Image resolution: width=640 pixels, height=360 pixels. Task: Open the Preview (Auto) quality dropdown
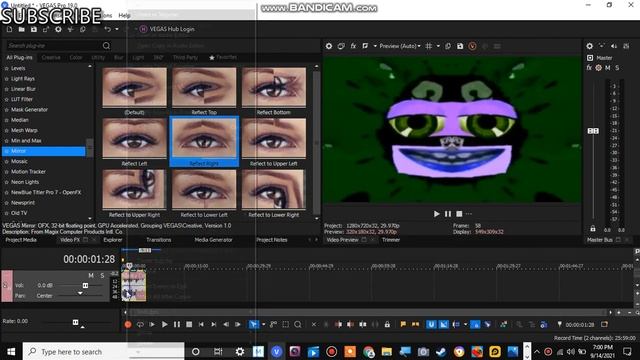tap(400, 46)
